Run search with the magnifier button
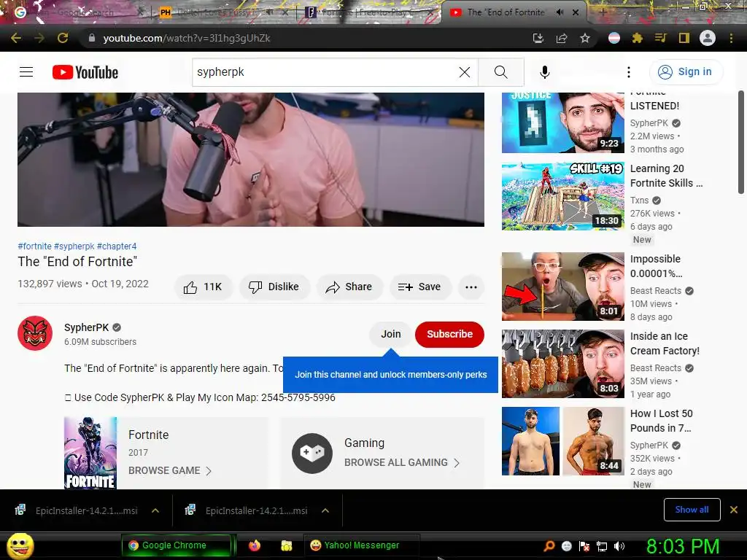The image size is (747, 560). tap(500, 72)
